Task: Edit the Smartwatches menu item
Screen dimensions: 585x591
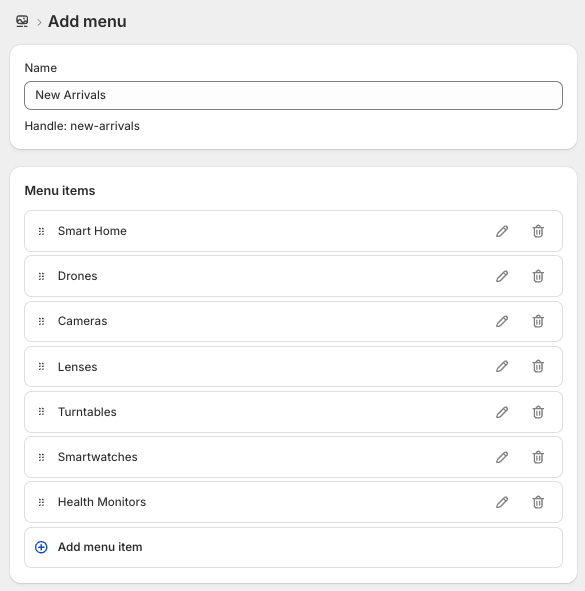Action: pyautogui.click(x=502, y=457)
